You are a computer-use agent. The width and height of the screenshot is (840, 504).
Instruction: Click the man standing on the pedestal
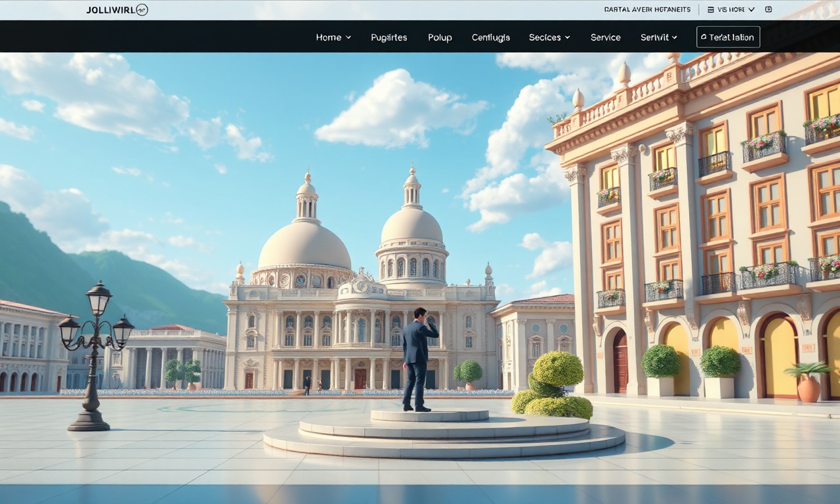(x=417, y=359)
